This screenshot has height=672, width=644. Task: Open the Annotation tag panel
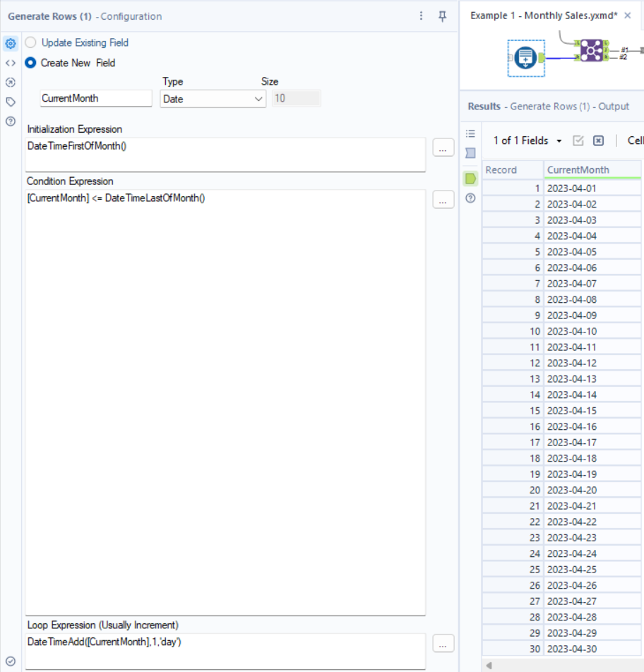(10, 101)
